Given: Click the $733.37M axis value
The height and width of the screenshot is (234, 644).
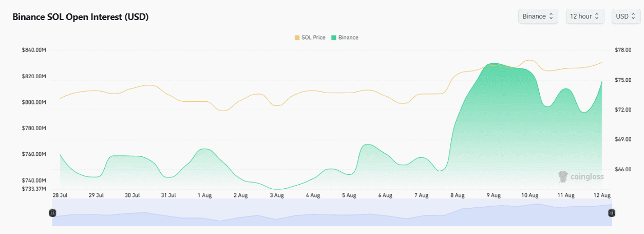Looking at the screenshot, I should pyautogui.click(x=34, y=189).
